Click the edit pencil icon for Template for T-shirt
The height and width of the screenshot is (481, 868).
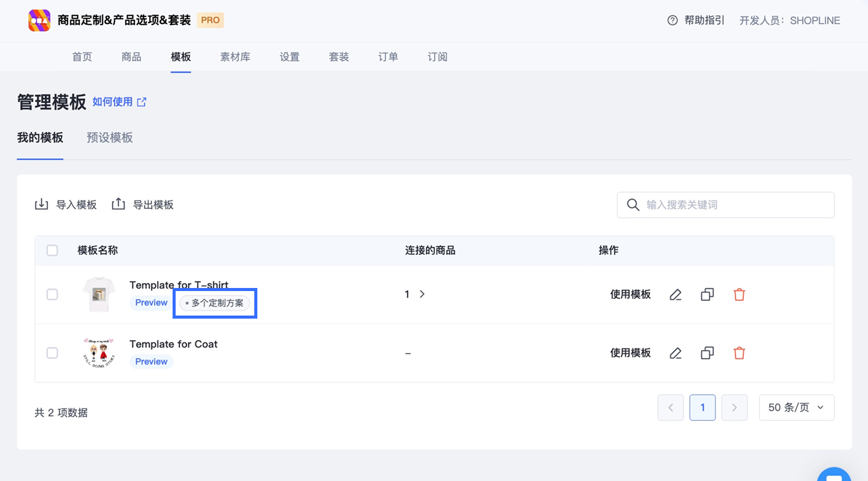point(676,295)
